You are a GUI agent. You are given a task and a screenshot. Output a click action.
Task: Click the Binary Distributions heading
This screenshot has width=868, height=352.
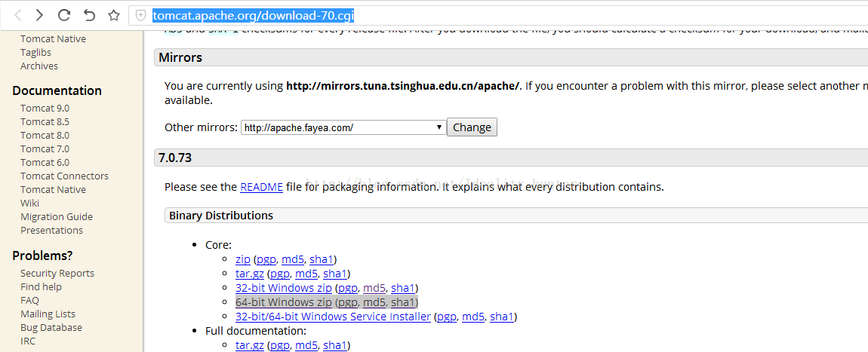click(x=221, y=216)
